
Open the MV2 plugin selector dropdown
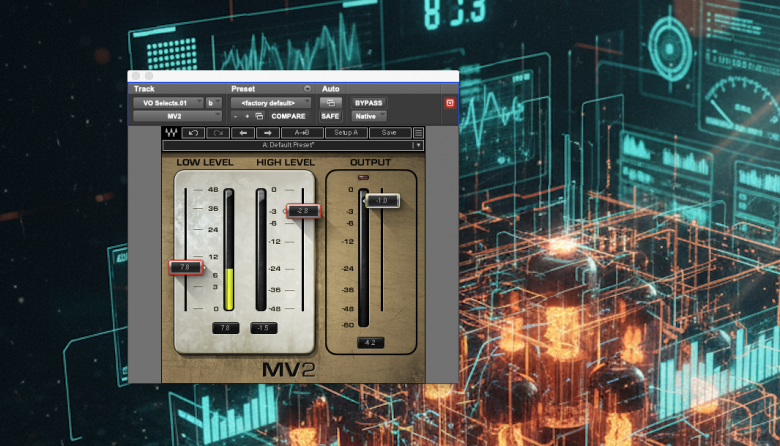177,116
